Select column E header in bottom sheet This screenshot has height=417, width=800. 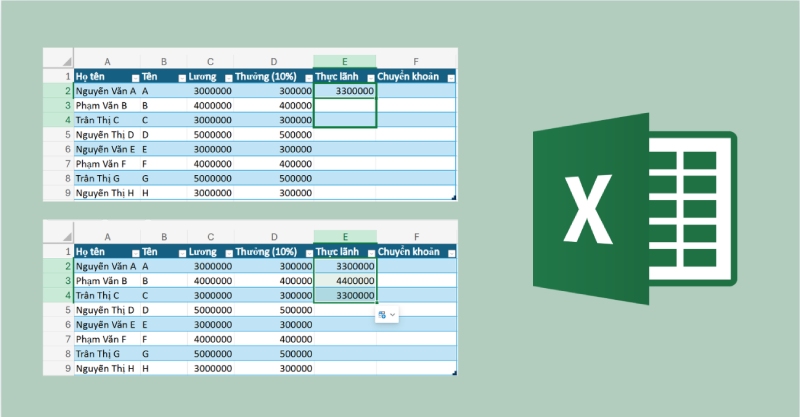(345, 236)
